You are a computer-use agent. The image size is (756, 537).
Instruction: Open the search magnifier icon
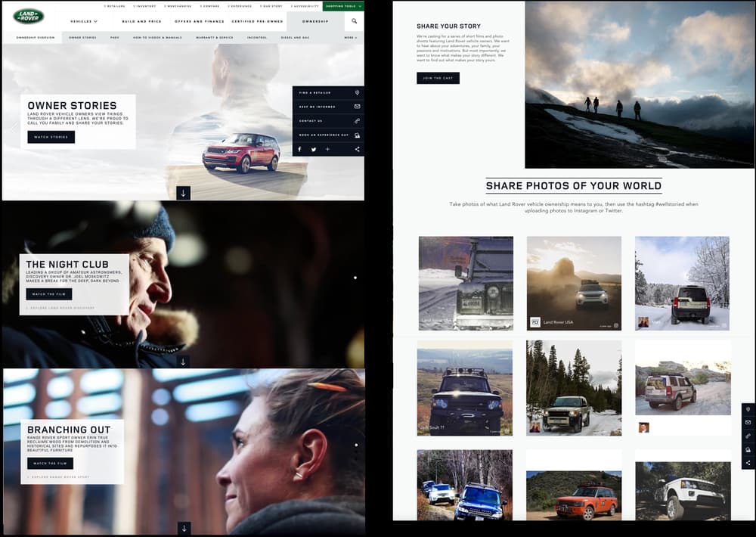[355, 21]
